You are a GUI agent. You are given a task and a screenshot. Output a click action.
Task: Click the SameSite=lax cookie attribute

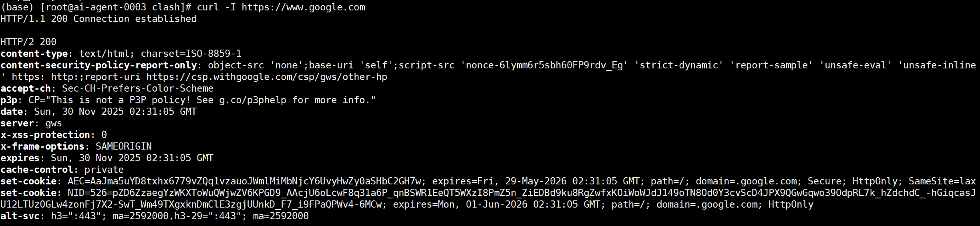[x=942, y=181]
